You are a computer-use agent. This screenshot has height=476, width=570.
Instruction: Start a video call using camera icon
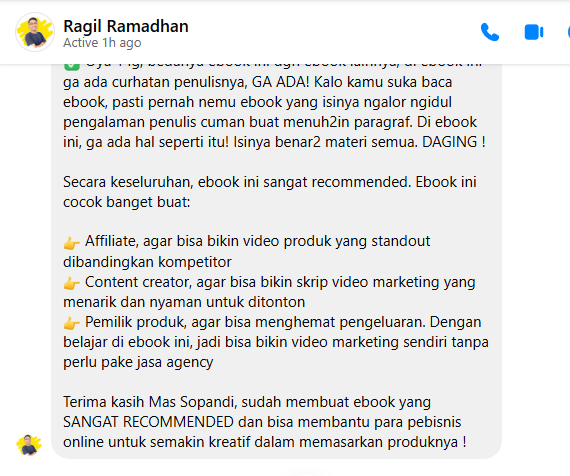click(x=534, y=32)
